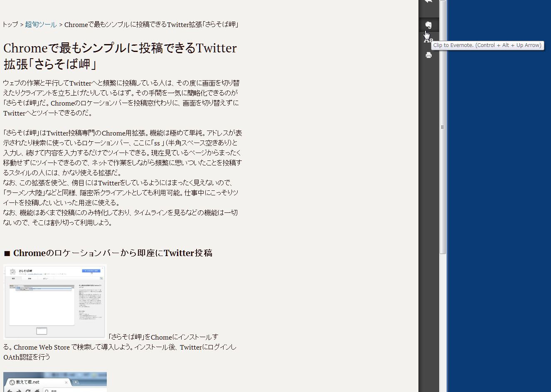Open the 超旬ツール breadcrumb link
Viewport: 551px width, 392px height.
click(41, 25)
